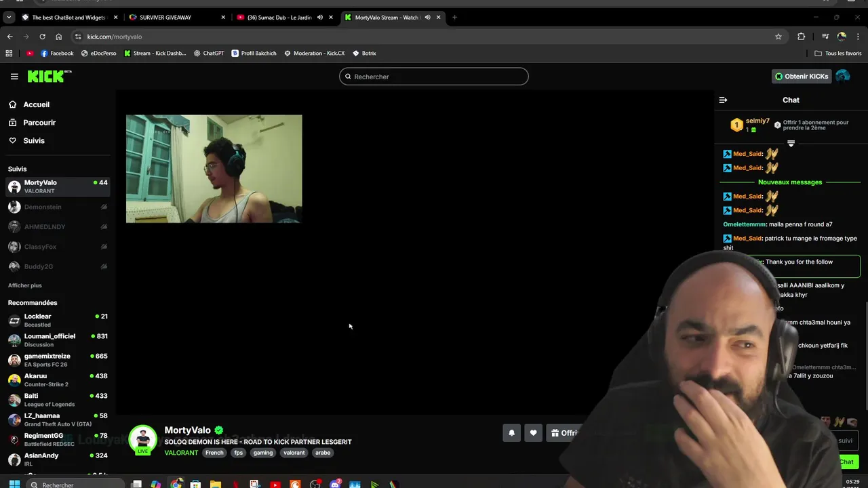Open Discord from the taskbar

(335, 485)
